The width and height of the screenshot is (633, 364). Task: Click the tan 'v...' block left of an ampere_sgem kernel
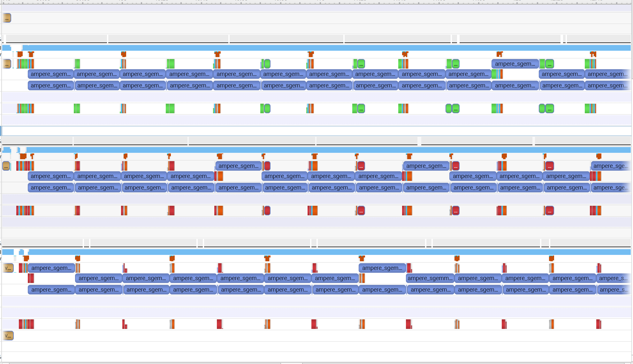point(9,268)
